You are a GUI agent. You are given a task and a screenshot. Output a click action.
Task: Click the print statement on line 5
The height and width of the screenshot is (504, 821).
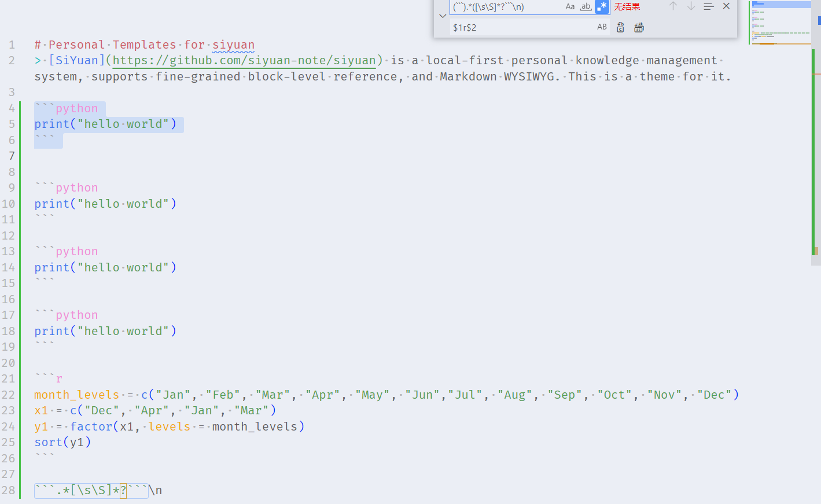pyautogui.click(x=104, y=123)
